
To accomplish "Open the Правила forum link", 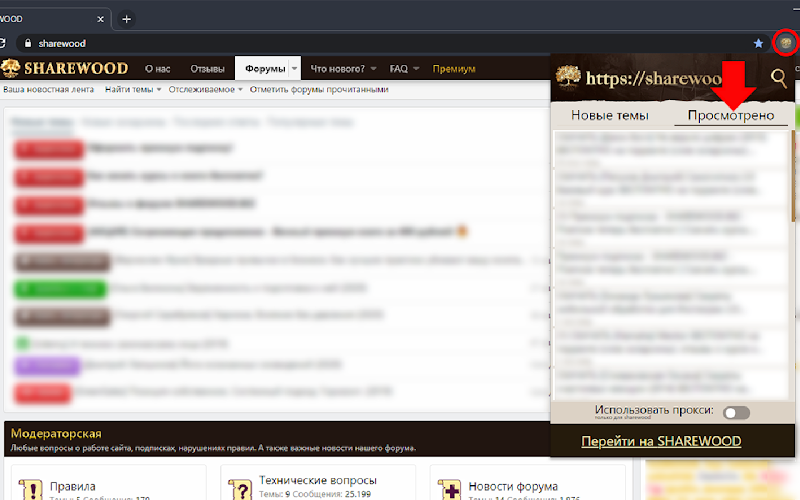I will point(72,486).
